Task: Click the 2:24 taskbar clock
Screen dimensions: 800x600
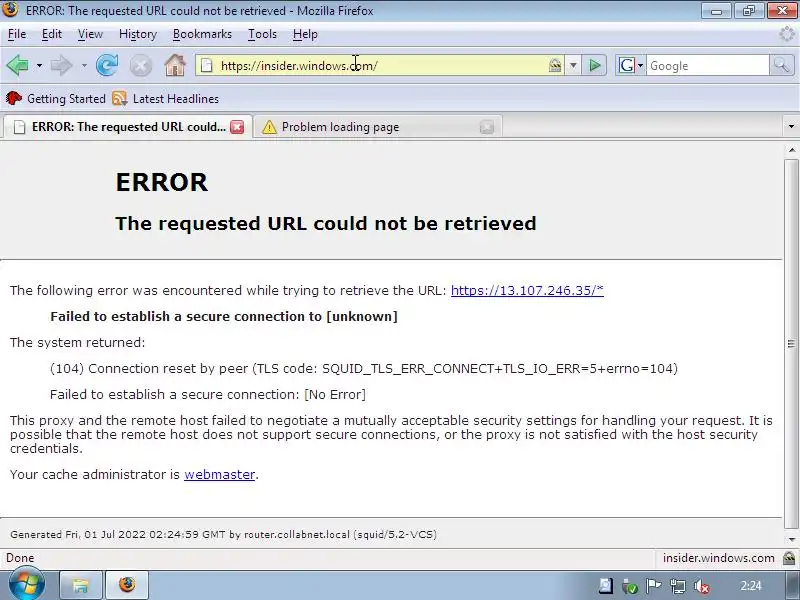Action: [751, 586]
